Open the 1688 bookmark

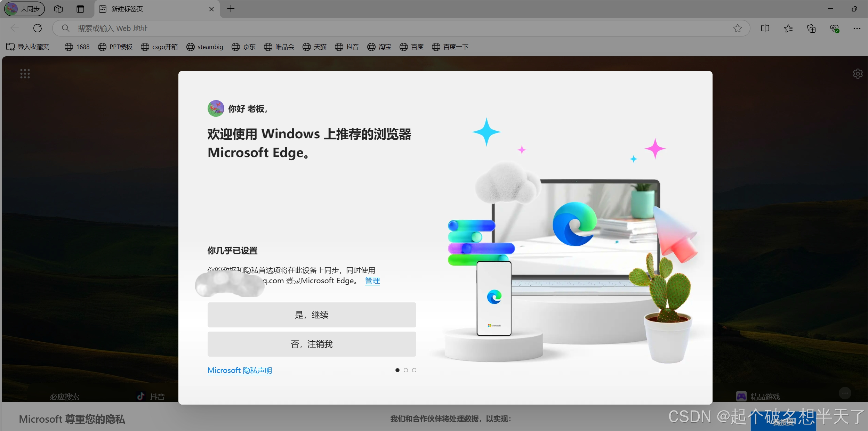click(77, 47)
